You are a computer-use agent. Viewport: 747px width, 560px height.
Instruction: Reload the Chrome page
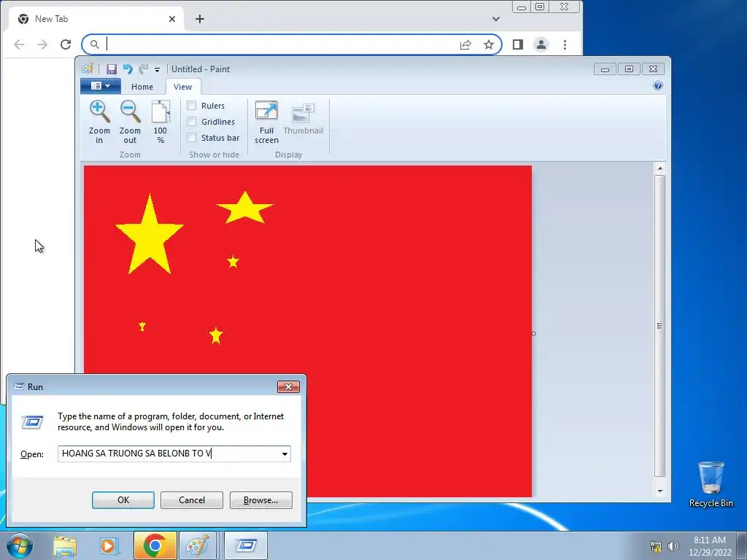coord(66,44)
